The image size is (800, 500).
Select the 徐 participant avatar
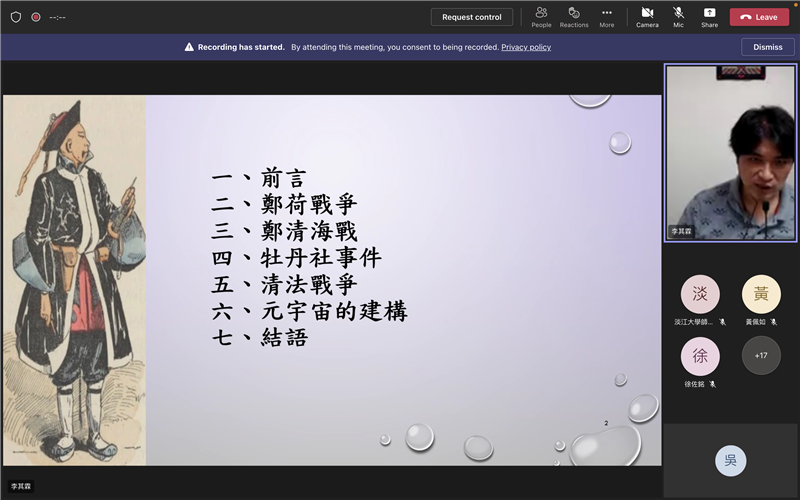700,356
